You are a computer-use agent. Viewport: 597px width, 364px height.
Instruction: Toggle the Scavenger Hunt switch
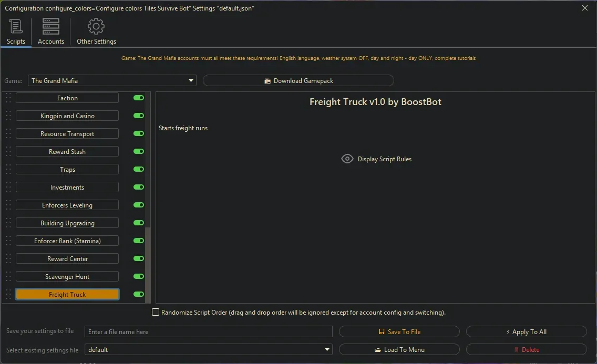[139, 276]
